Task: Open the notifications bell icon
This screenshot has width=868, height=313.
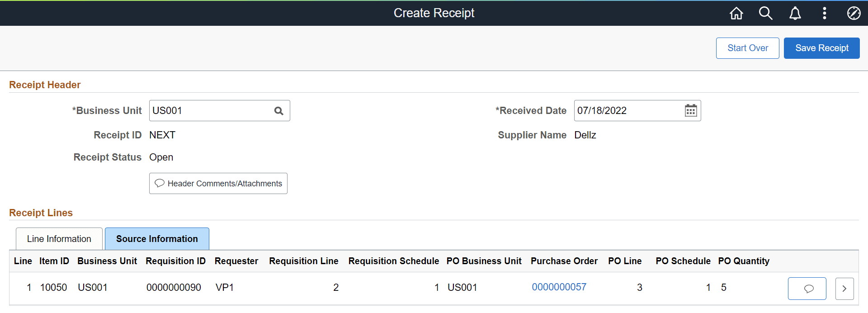Action: 795,13
